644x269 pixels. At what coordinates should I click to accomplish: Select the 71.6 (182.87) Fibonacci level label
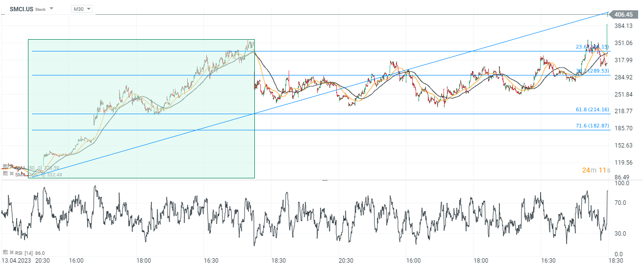point(592,126)
